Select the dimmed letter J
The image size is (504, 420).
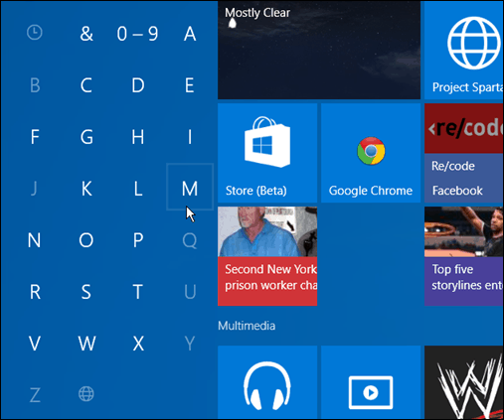coord(34,189)
